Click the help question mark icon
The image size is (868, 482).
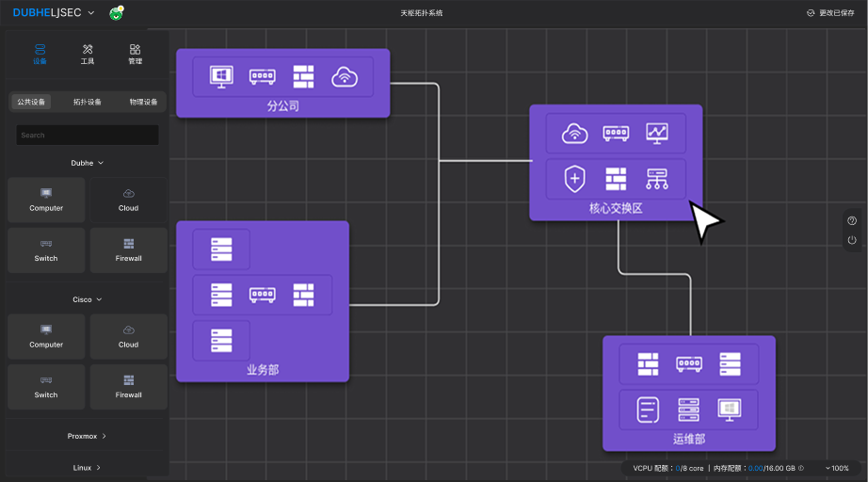point(852,220)
